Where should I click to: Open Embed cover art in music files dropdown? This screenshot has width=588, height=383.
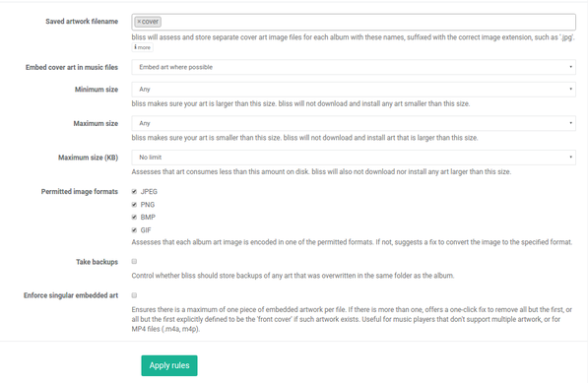(354, 67)
